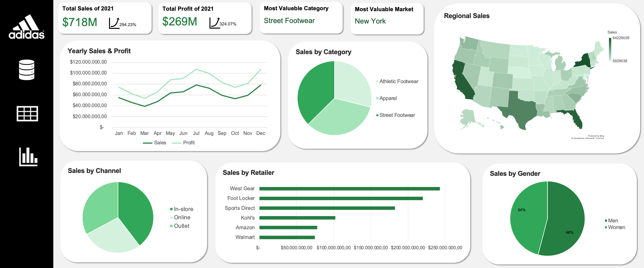Screen dimensions: 644x268
Task: Open the table grid icon in sidebar
Action: (27, 114)
